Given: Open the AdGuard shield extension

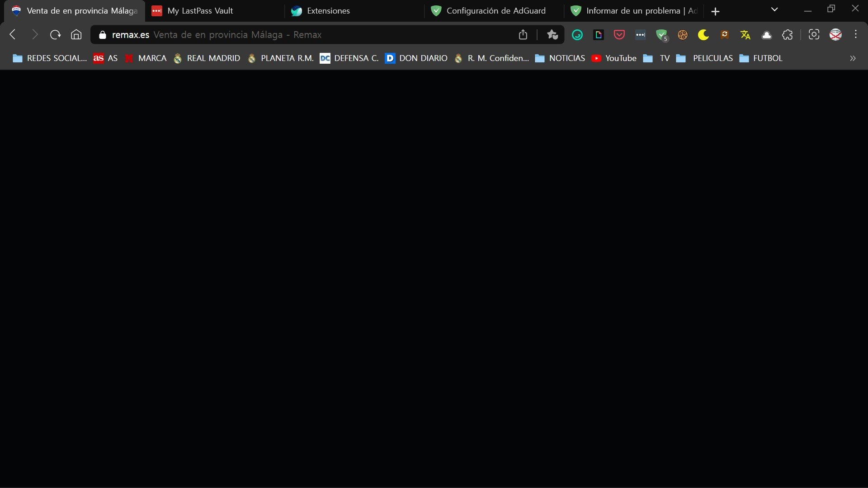Looking at the screenshot, I should (x=662, y=35).
